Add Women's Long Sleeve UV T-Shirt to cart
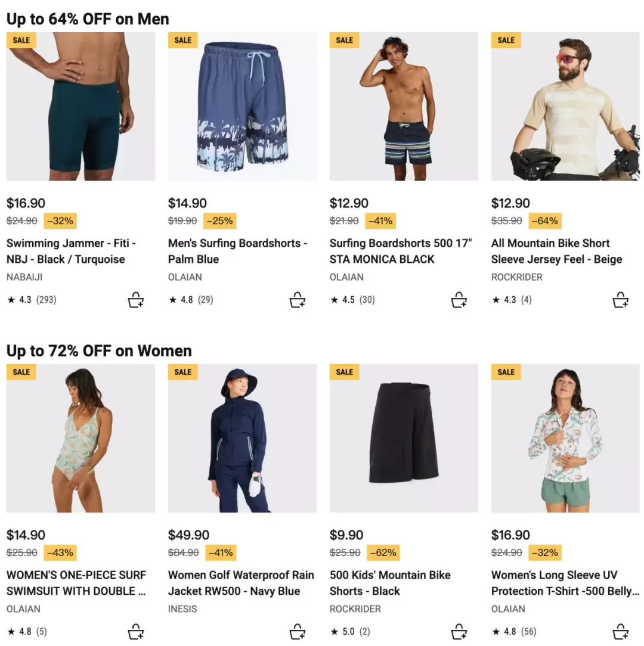The image size is (644, 646). pos(621,632)
